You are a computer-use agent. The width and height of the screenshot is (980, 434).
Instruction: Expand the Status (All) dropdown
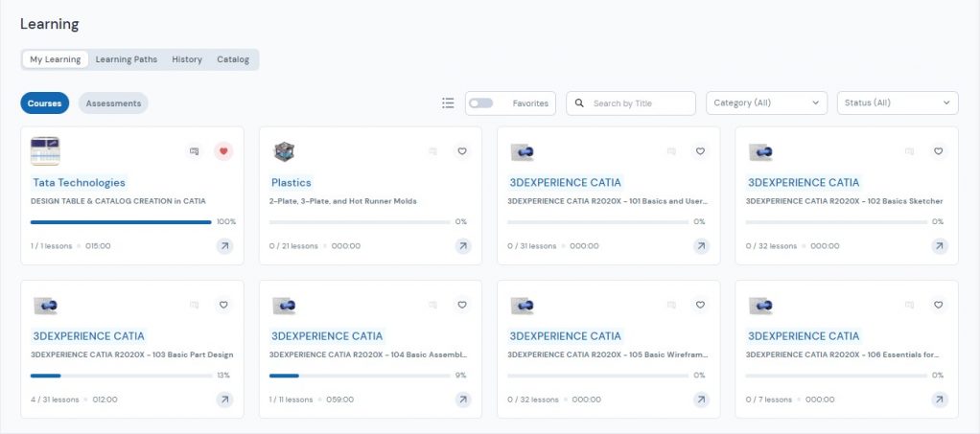coord(897,103)
